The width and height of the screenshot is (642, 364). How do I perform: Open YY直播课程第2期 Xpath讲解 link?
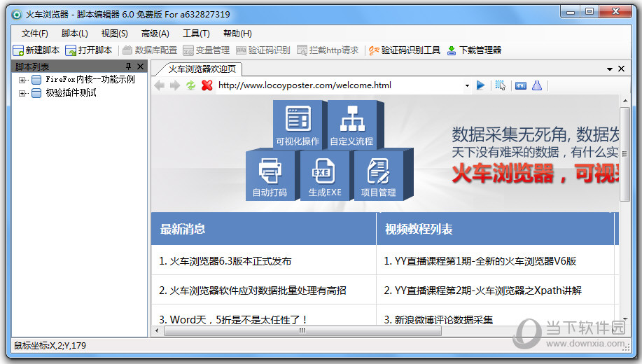point(488,290)
